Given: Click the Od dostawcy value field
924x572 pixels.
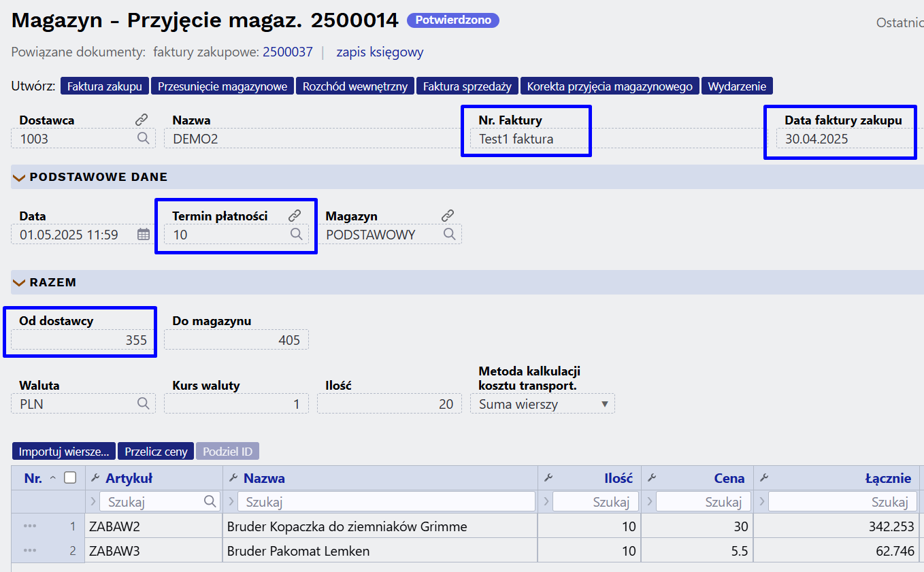Looking at the screenshot, I should [83, 340].
